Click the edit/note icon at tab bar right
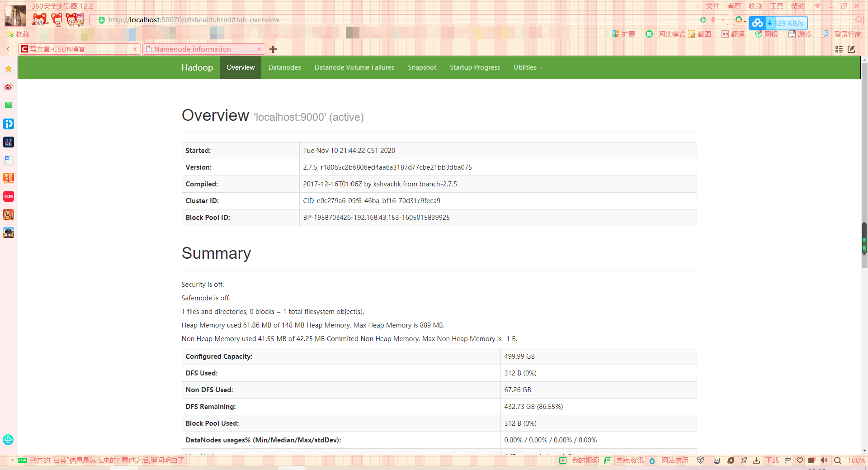The height and width of the screenshot is (470, 868). point(851,49)
